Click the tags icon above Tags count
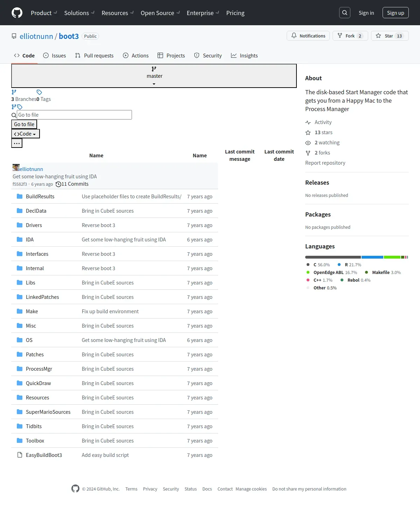Screen dimensions: 420x507 39,92
